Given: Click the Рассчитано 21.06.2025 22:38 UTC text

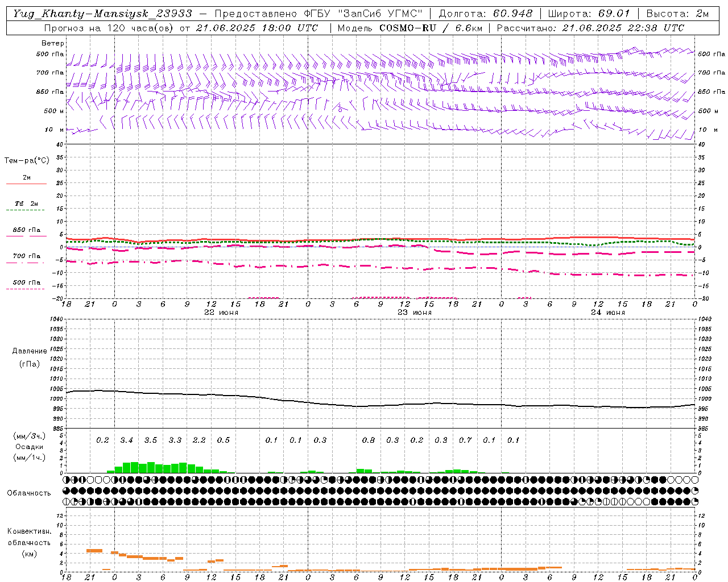Looking at the screenshot, I should click(x=590, y=28).
